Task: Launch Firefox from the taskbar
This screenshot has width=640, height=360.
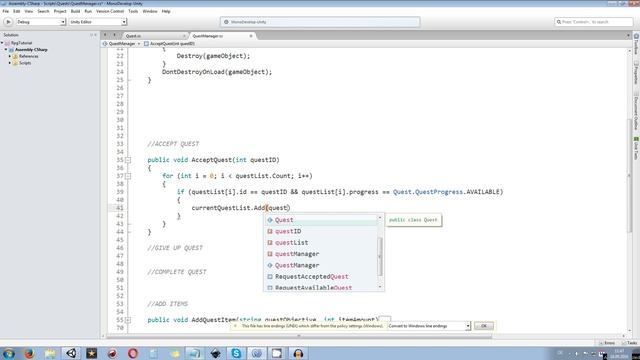Action: coord(29,353)
